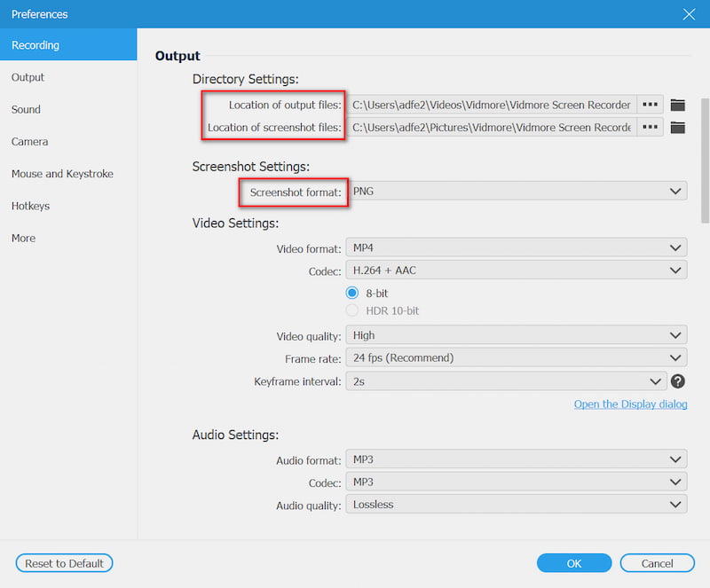Switch to the Sound settings tab

[x=26, y=110]
